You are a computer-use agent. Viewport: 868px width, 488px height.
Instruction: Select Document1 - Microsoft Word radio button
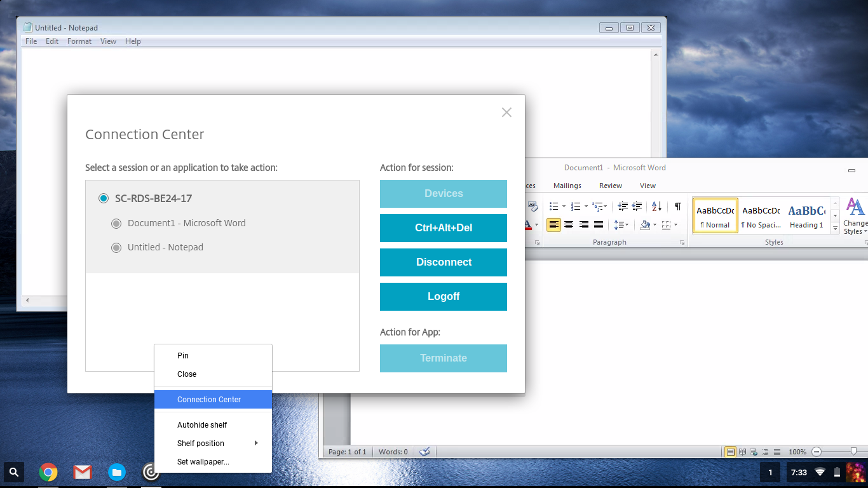coord(116,223)
